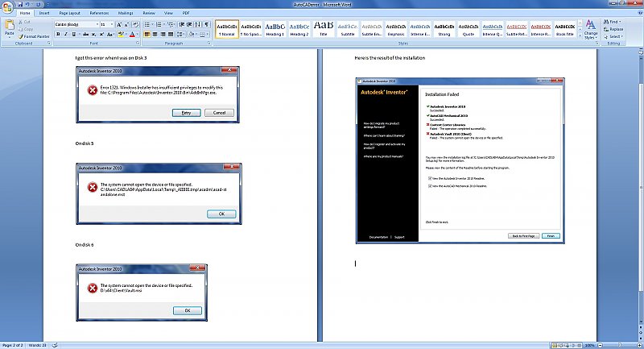Zoom out with the minus button

pyautogui.click(x=600, y=345)
